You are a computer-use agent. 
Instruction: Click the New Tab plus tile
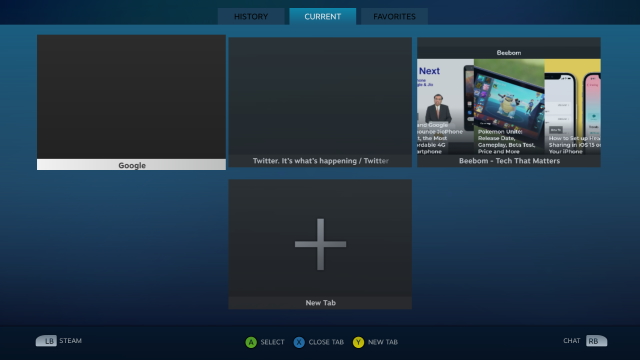click(x=320, y=244)
